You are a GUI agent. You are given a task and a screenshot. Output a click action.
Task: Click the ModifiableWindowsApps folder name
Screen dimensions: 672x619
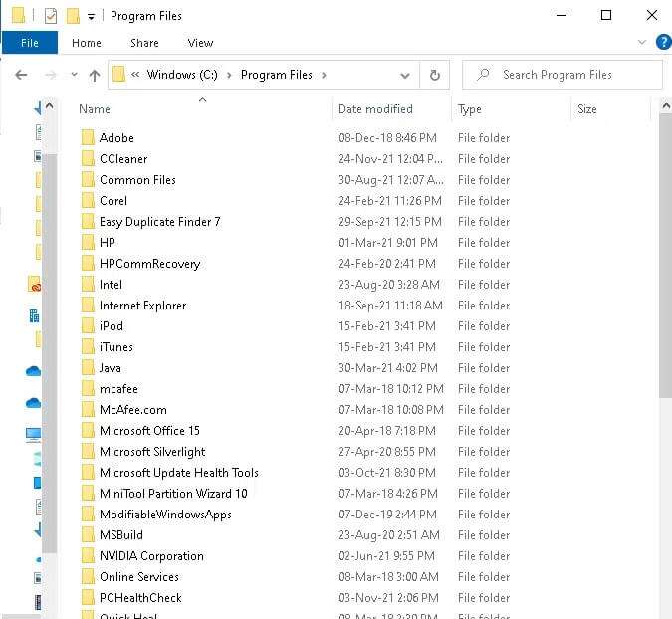click(x=165, y=515)
